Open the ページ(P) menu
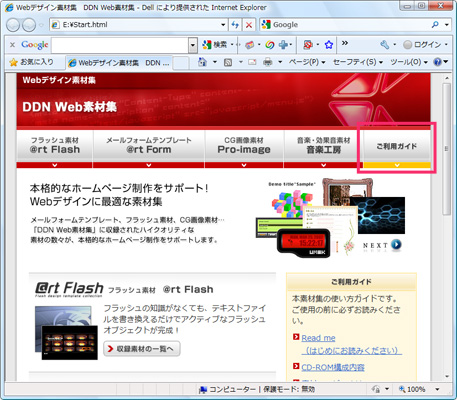Viewport: 457px width, 400px height. 307,62
